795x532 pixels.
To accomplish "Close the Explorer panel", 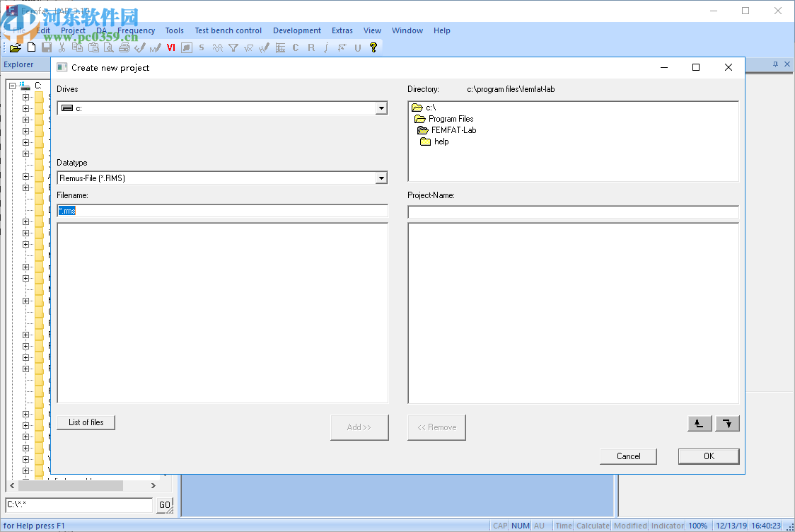I will 787,64.
